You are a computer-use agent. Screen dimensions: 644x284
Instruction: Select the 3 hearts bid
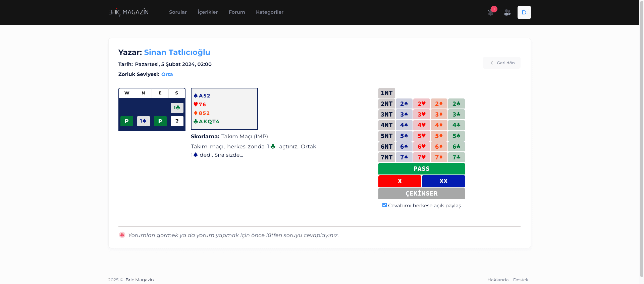click(x=422, y=114)
